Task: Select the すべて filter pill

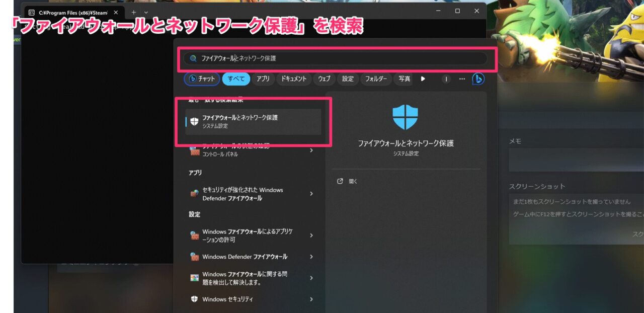Action: (x=235, y=79)
